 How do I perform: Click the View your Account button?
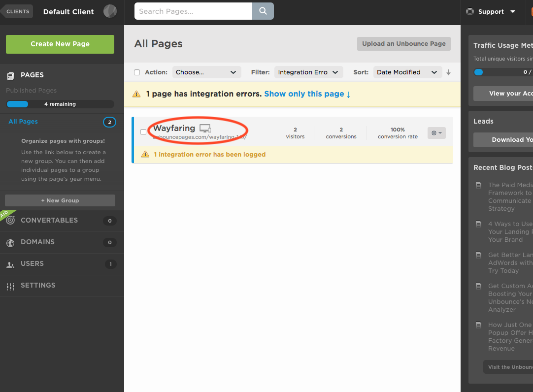503,94
